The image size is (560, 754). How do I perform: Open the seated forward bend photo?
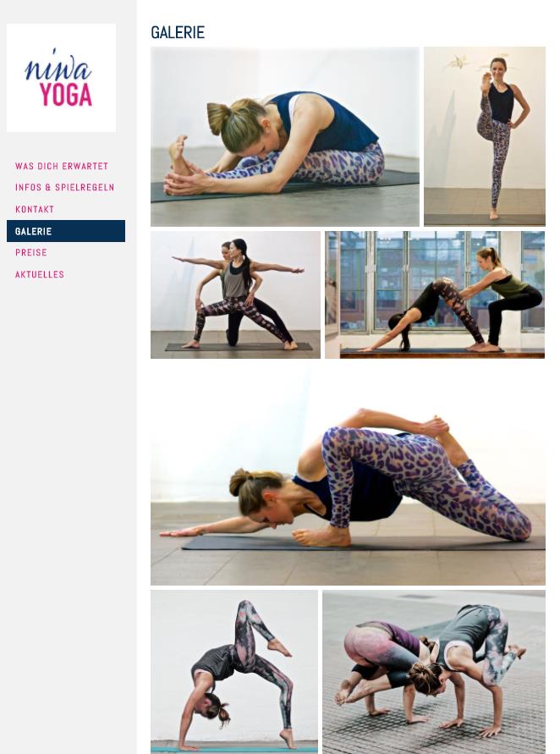[x=284, y=136]
